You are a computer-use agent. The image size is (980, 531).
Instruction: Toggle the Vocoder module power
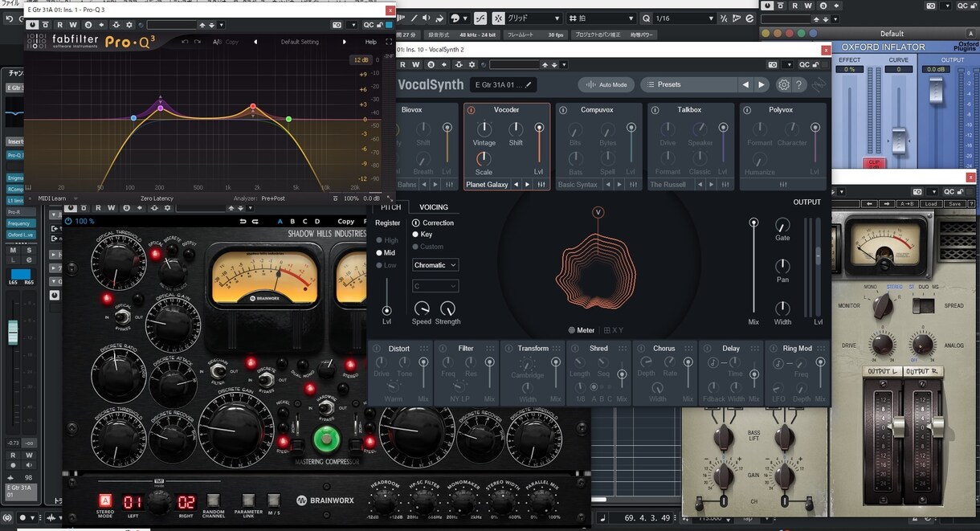coord(472,109)
